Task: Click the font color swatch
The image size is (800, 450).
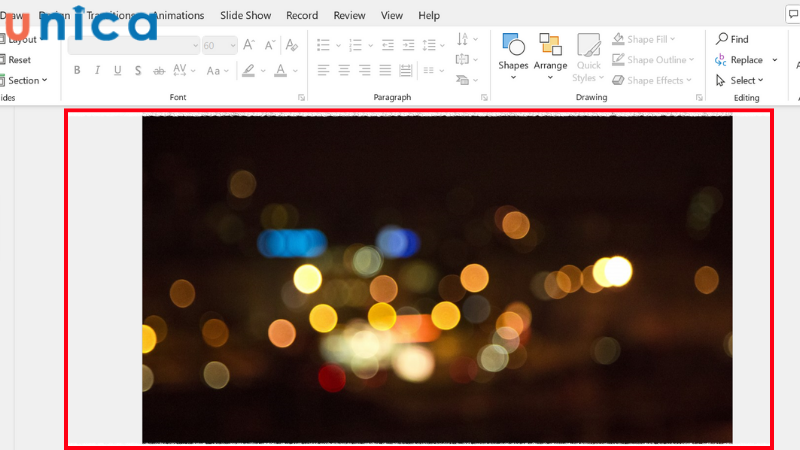Action: point(281,70)
